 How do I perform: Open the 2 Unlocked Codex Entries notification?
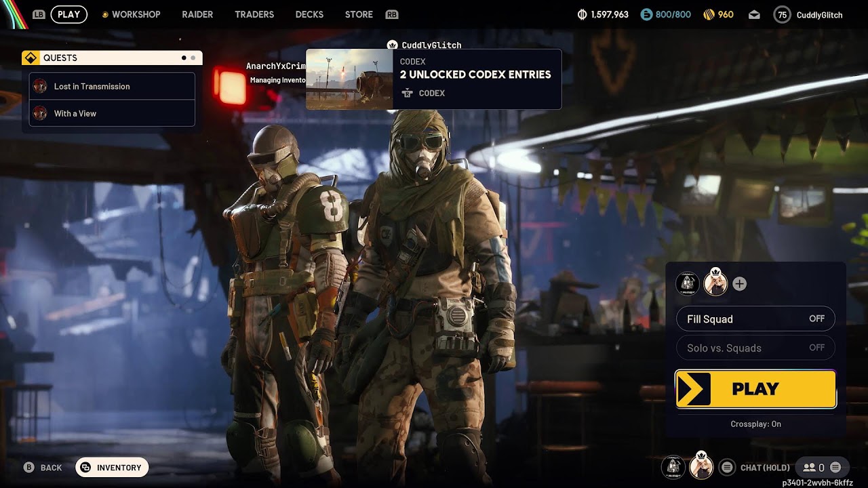click(433, 79)
